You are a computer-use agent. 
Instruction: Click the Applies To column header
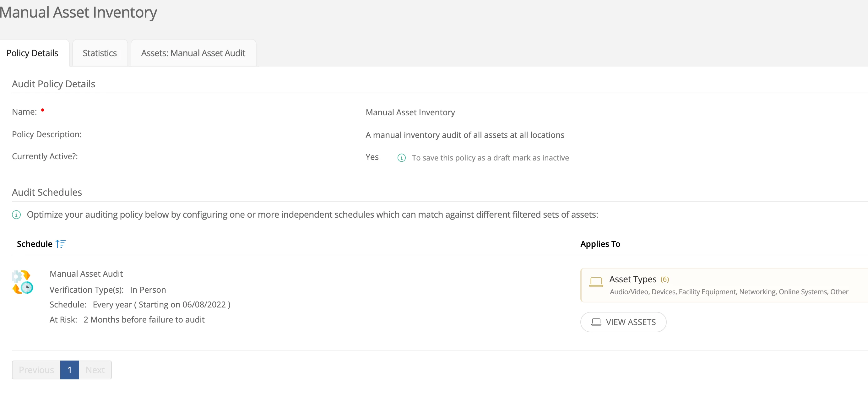[600, 244]
